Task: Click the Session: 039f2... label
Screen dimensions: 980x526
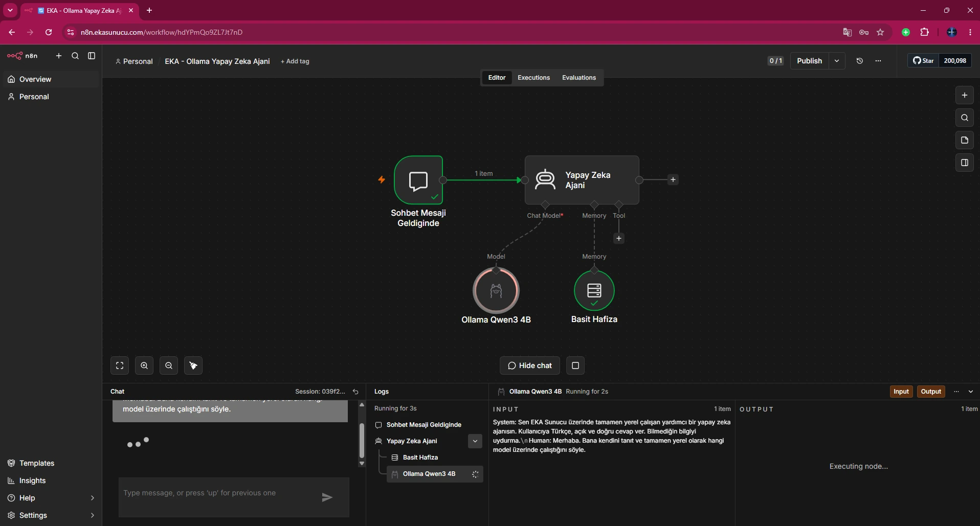Action: [x=320, y=392]
